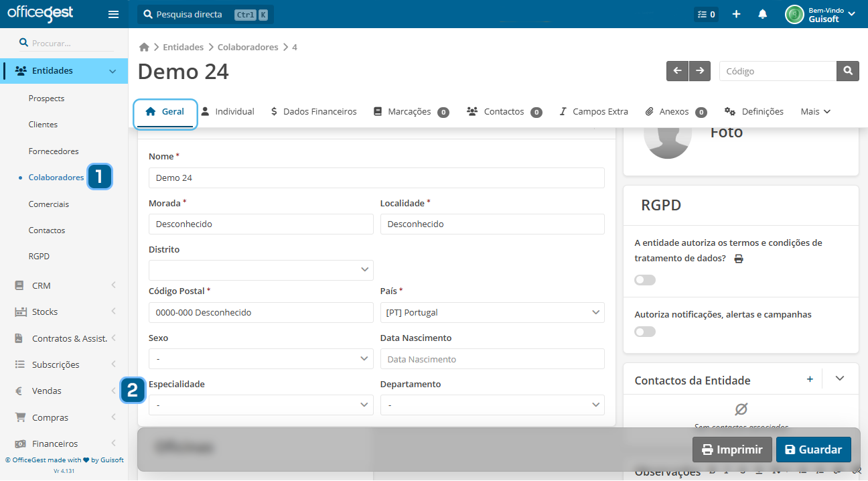Expand the Especialidade dropdown

(x=261, y=405)
